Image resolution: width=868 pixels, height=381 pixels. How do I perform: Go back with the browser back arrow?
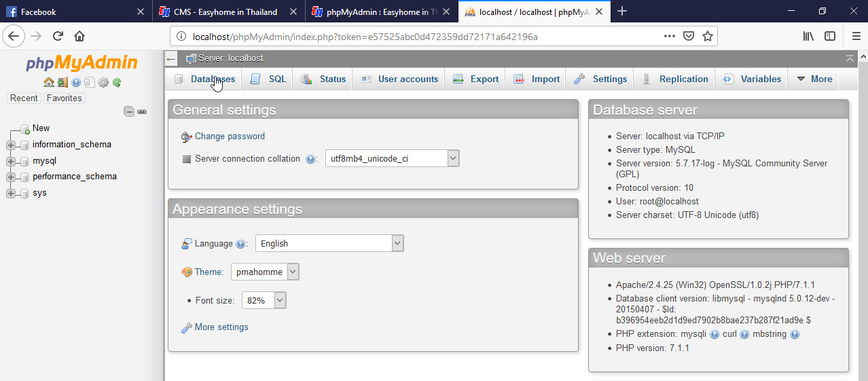point(15,36)
